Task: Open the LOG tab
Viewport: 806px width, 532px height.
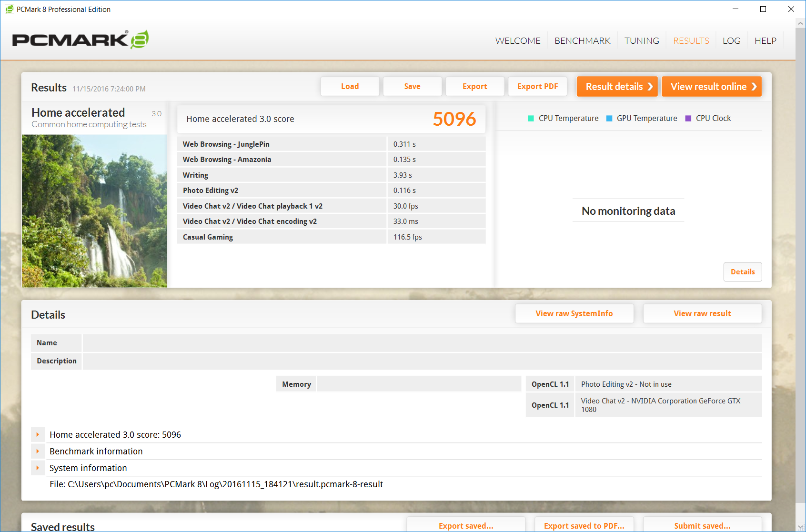Action: coord(731,40)
